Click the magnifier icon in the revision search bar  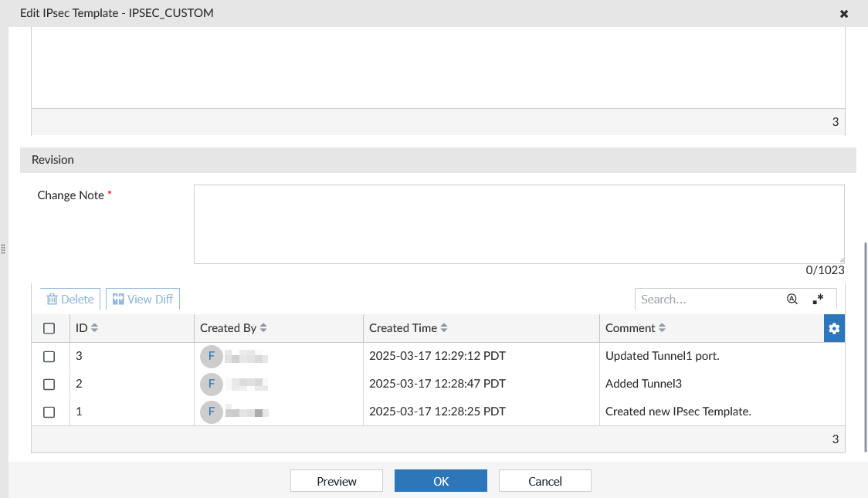tap(792, 299)
